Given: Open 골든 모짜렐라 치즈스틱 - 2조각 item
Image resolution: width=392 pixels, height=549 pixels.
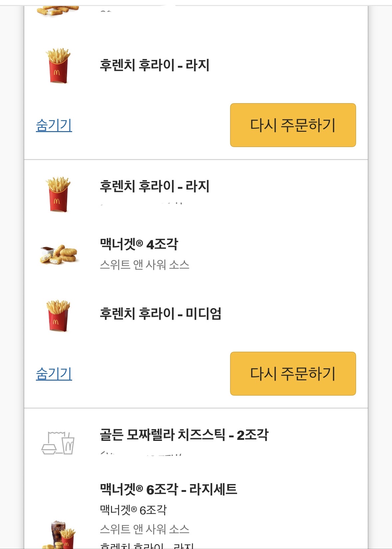Looking at the screenshot, I should [x=184, y=435].
